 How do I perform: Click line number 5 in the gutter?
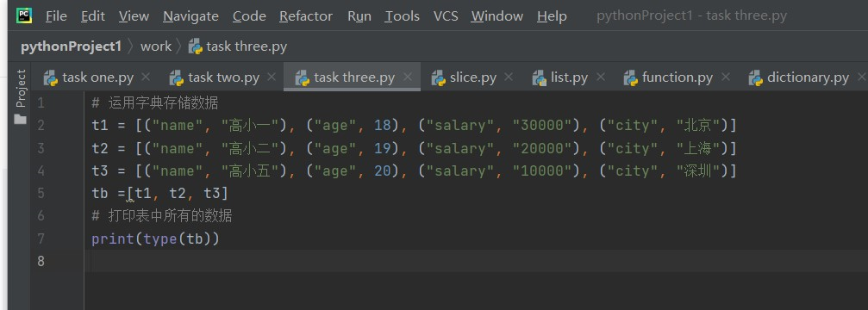click(x=41, y=194)
